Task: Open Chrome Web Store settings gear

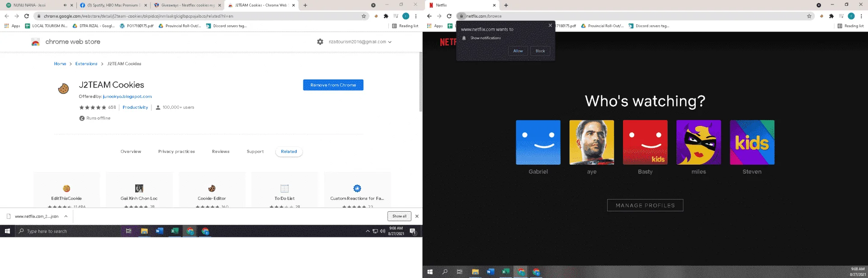Action: [320, 42]
